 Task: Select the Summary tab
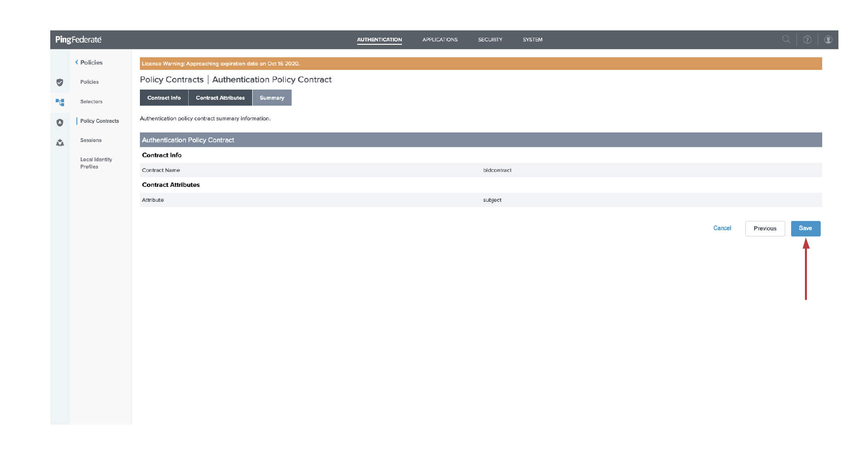tap(272, 98)
